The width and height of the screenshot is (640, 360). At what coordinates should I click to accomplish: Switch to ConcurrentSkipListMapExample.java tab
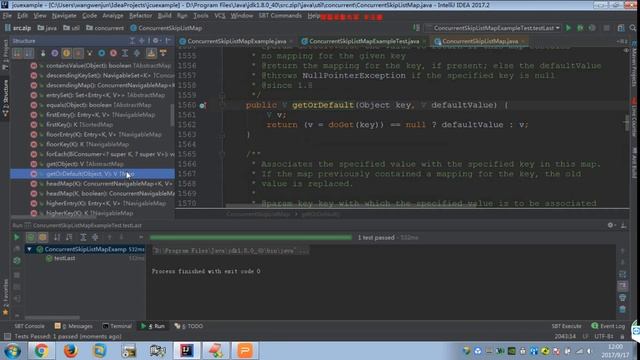[236, 41]
